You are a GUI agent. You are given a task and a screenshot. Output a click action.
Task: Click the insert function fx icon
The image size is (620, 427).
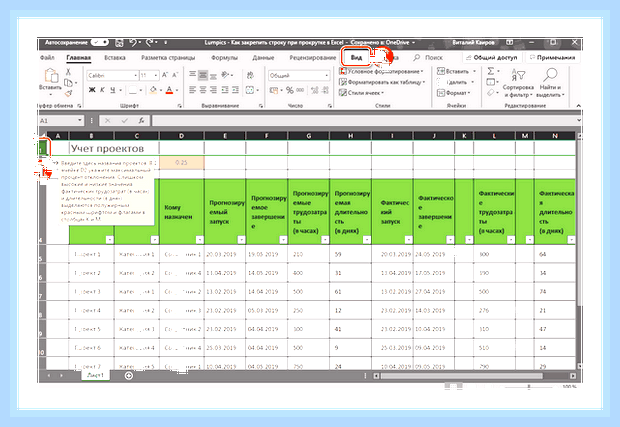pyautogui.click(x=141, y=121)
